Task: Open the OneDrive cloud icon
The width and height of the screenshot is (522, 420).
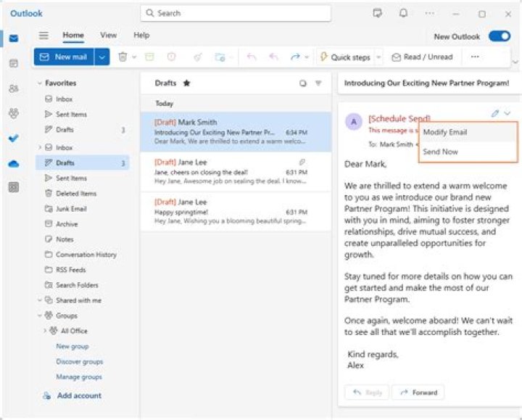Action: click(x=14, y=163)
